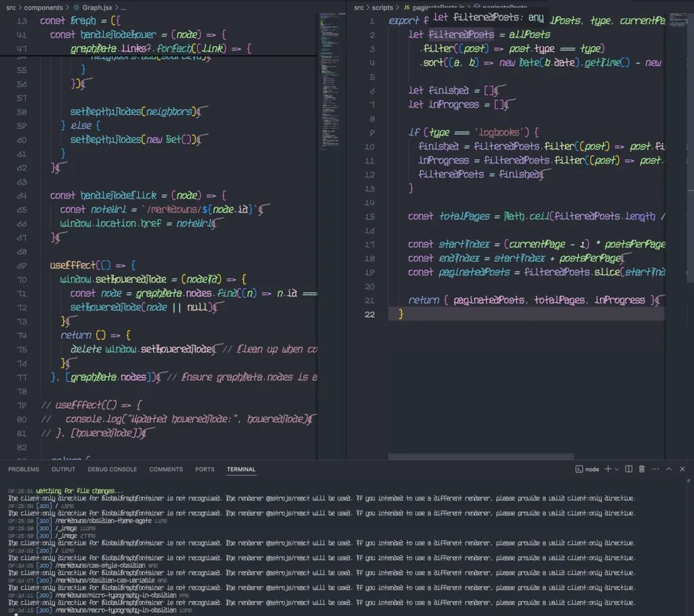Show the PORTS tab

205,469
